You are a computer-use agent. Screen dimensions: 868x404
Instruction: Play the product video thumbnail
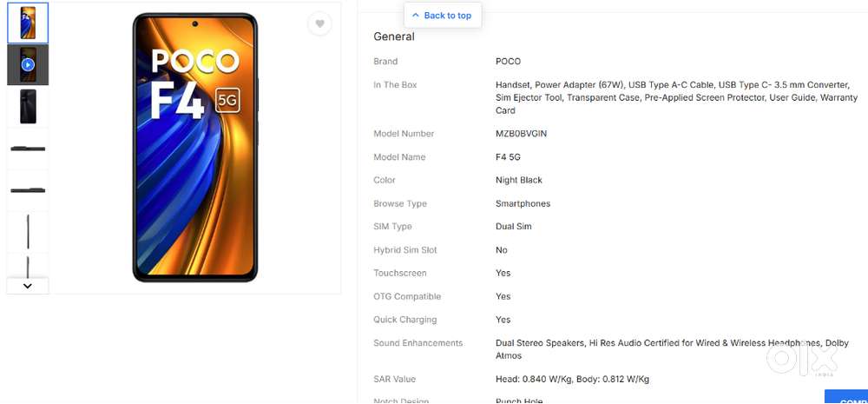(28, 65)
